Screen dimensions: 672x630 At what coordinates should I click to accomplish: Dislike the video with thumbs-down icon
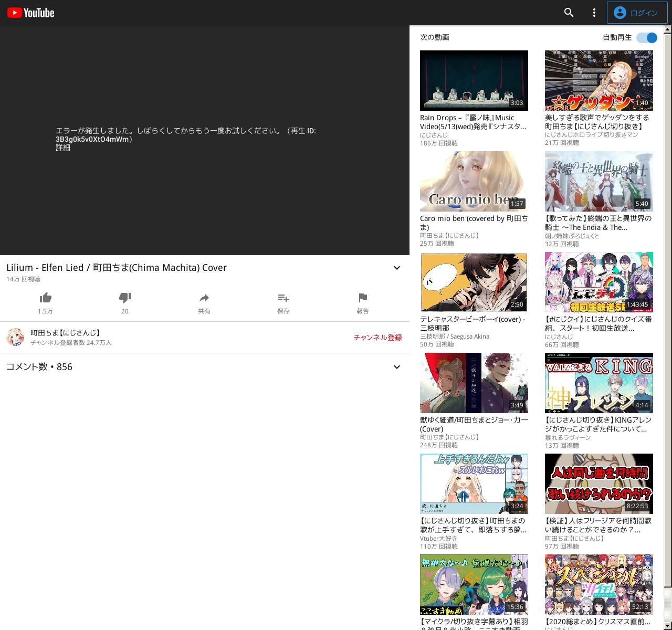click(x=125, y=298)
